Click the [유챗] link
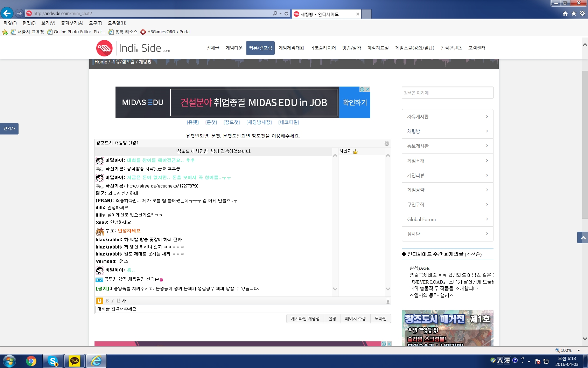This screenshot has width=588, height=368. click(192, 122)
